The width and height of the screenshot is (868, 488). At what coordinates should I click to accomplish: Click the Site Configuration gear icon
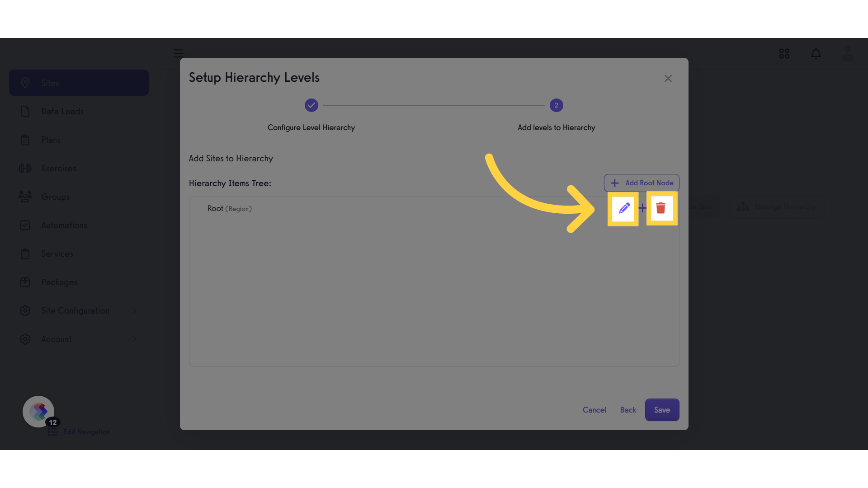coord(25,310)
